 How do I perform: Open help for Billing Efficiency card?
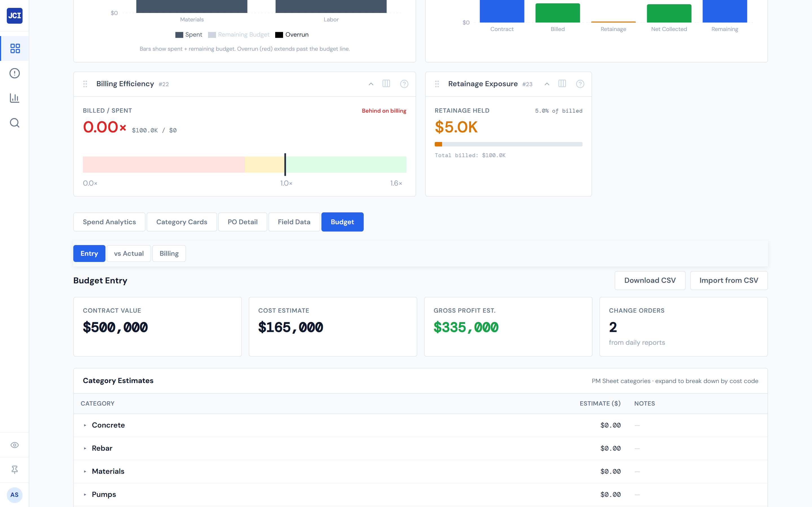coord(404,84)
